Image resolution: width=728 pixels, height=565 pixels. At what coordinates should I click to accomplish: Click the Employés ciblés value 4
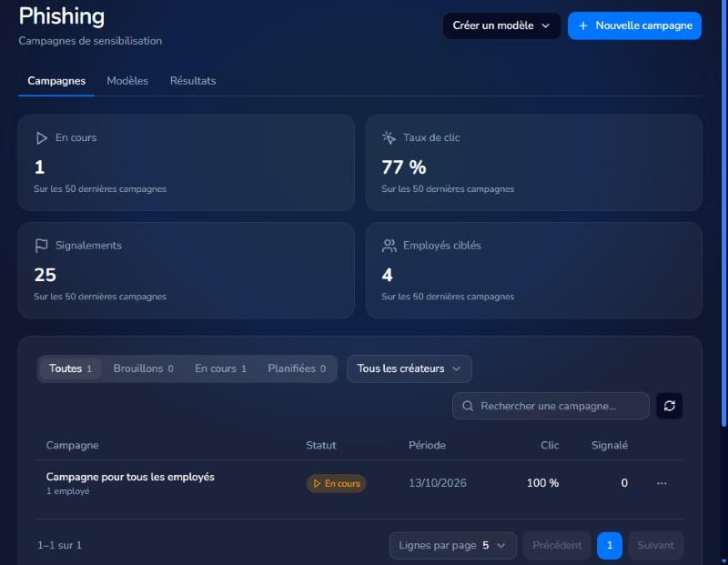(x=388, y=276)
